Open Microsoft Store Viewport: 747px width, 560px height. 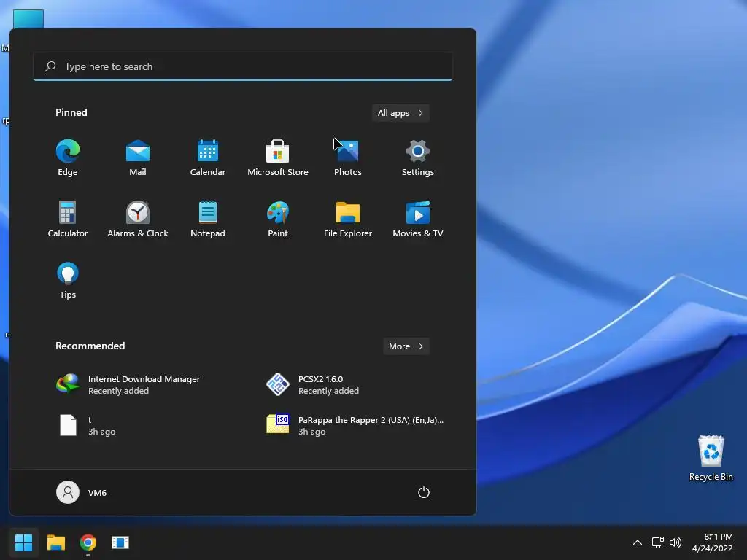(278, 158)
